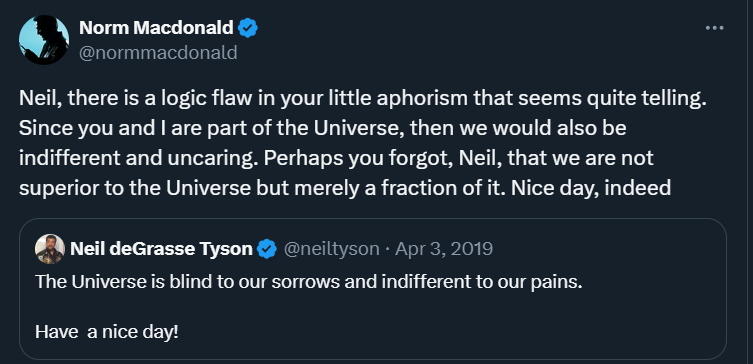
Task: Click the 'Have a nice day!' line
Action: point(107,332)
